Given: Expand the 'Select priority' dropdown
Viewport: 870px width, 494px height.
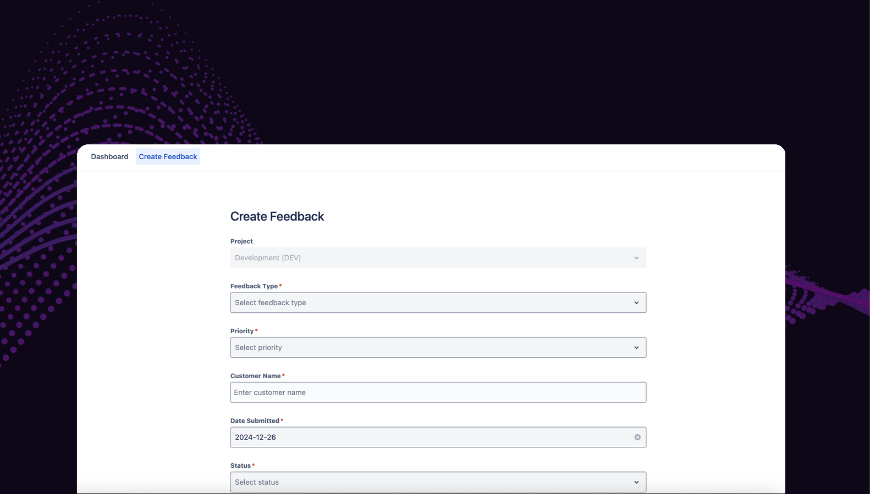Looking at the screenshot, I should coord(420,347).
